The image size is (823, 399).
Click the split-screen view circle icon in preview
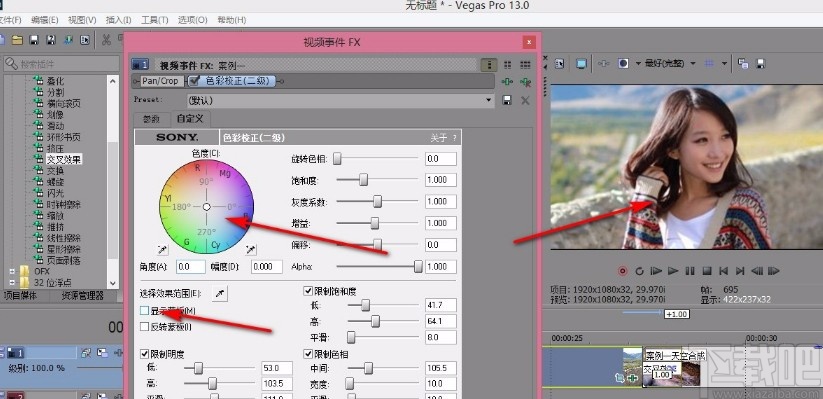pos(623,64)
